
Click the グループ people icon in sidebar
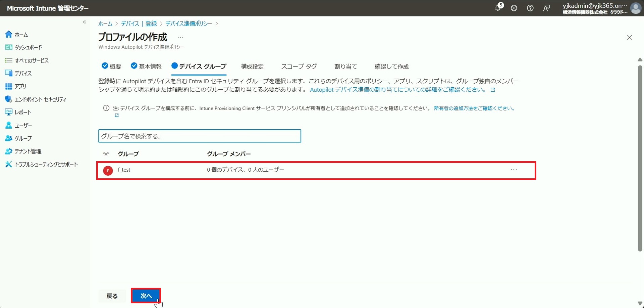9,138
